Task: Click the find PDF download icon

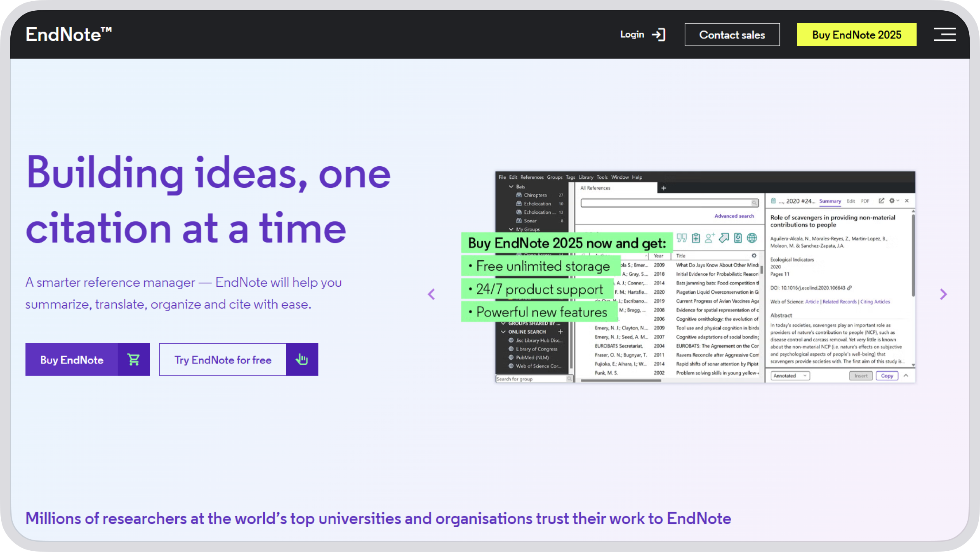Action: coord(738,238)
